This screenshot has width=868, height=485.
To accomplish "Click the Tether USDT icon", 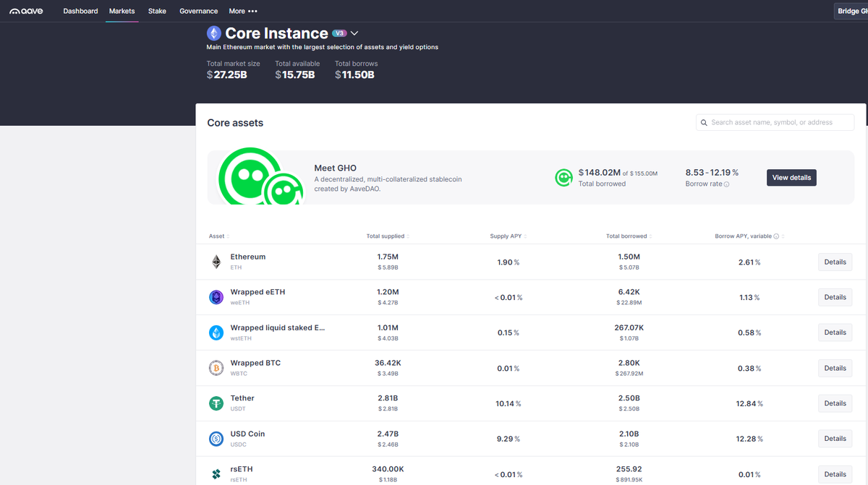I will pos(216,403).
